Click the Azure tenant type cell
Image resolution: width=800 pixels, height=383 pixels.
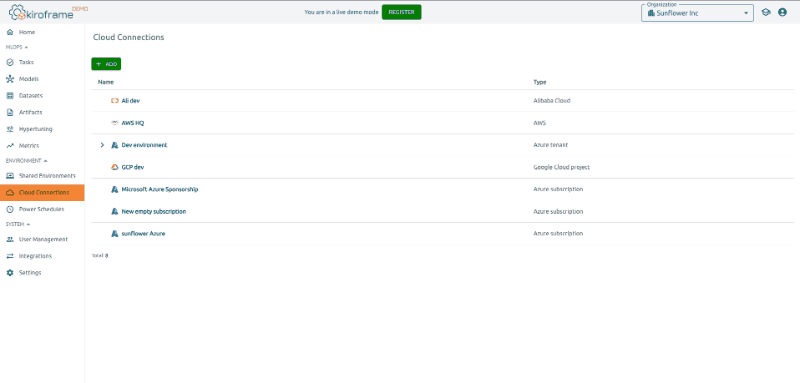pos(551,145)
